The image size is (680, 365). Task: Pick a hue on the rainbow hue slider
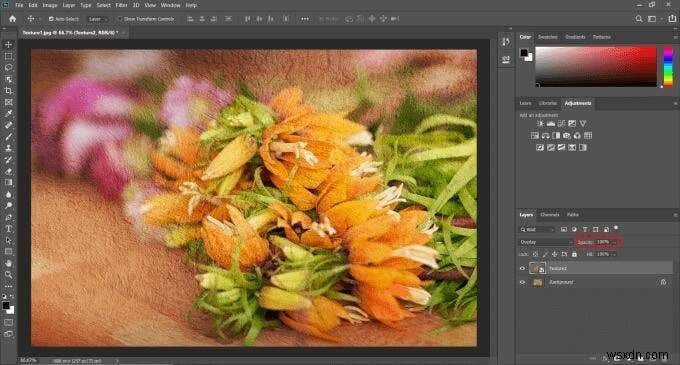668,66
